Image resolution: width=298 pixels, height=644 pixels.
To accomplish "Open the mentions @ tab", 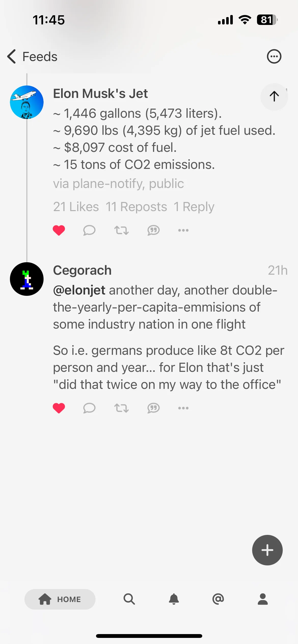I will pos(218,599).
